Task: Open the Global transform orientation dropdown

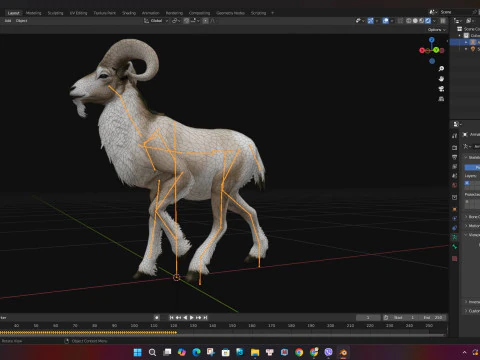Action: click(156, 21)
